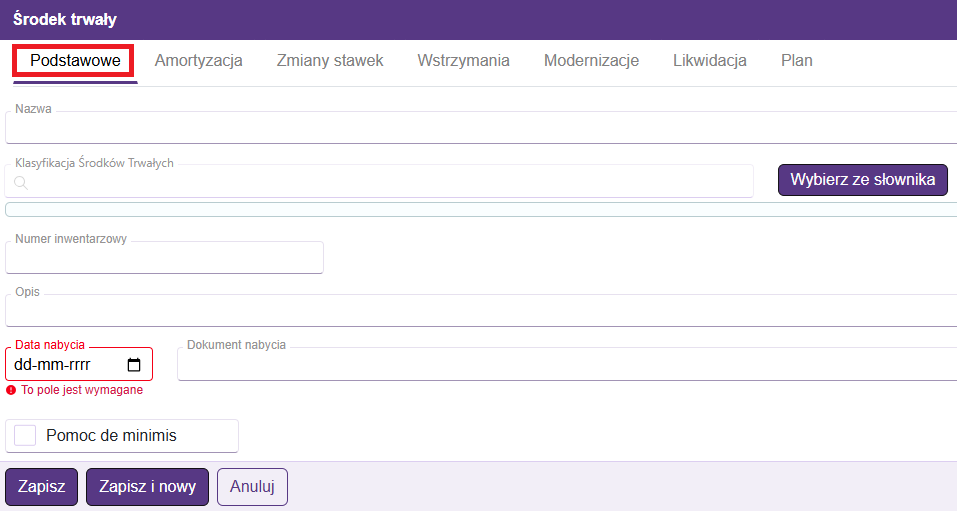Viewport: 957px width, 511px height.
Task: Open the calendar picker in Data nabycia
Action: (134, 365)
